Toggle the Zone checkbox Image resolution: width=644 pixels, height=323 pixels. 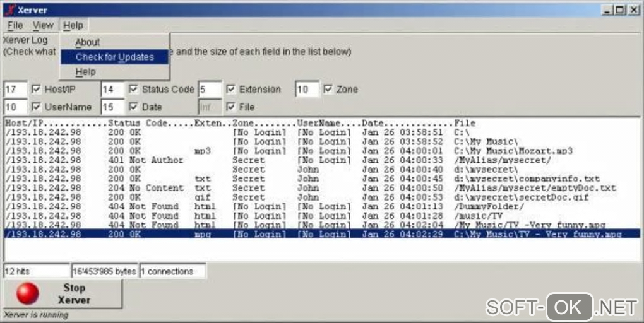point(328,89)
